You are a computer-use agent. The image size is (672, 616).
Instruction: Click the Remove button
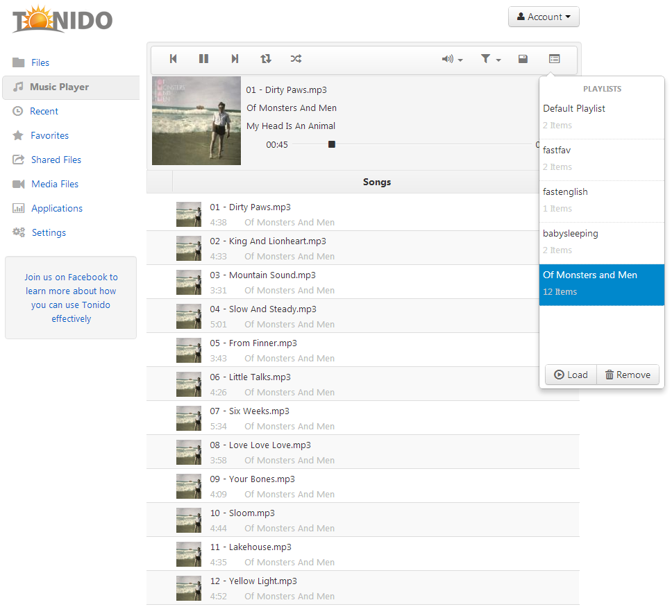pos(628,375)
